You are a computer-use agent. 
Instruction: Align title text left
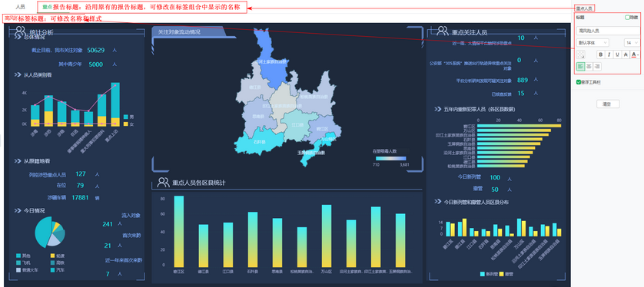580,67
